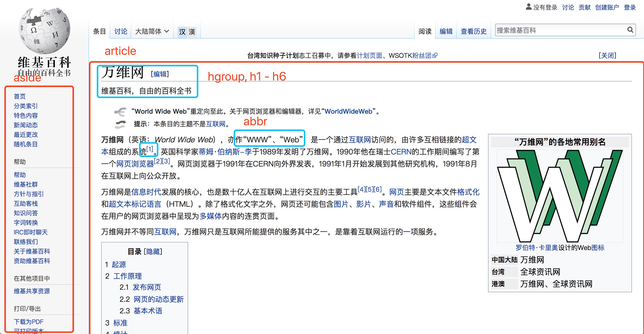Click 下载为PDF in the sidebar

coord(28,322)
